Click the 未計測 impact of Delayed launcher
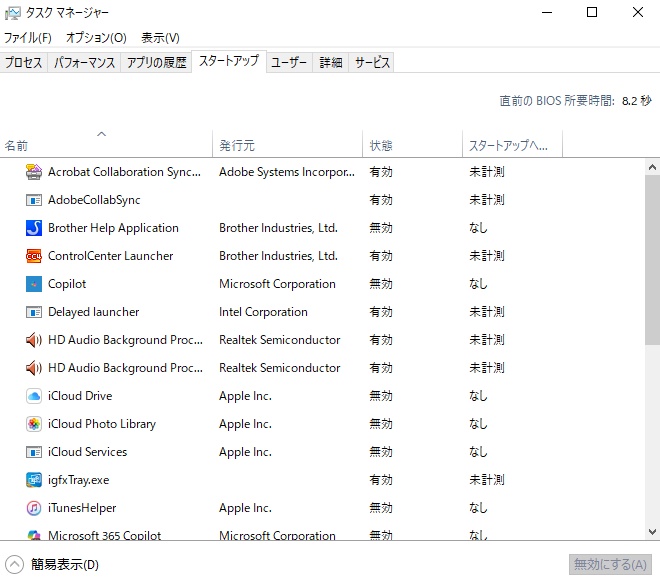660x587 pixels. pyautogui.click(x=487, y=312)
